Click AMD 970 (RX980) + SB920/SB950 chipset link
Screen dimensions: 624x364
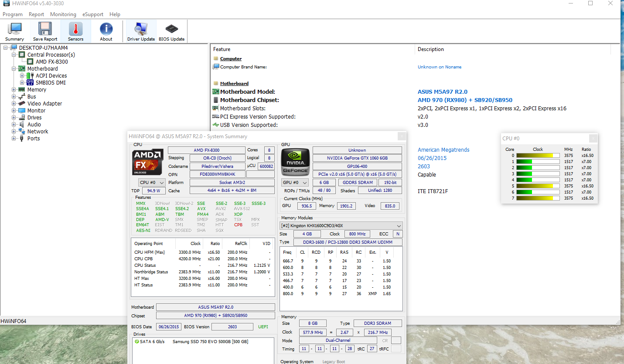465,100
